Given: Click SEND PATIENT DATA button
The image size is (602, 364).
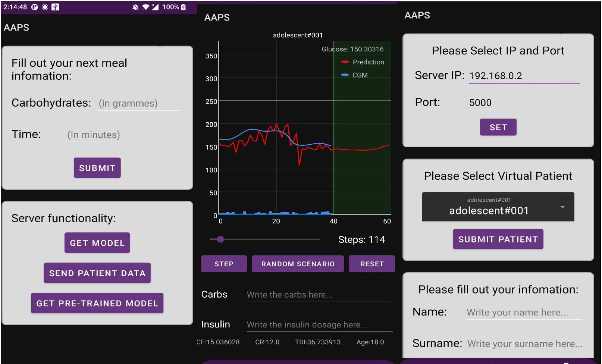Looking at the screenshot, I should 97,273.
